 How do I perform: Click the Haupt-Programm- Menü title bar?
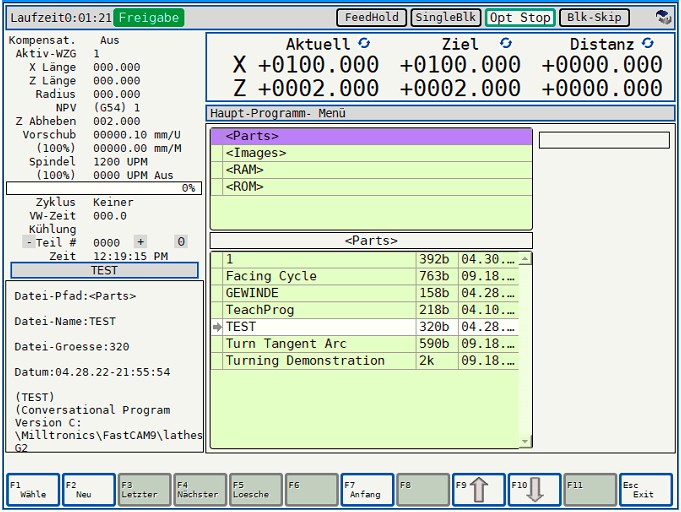[440, 113]
